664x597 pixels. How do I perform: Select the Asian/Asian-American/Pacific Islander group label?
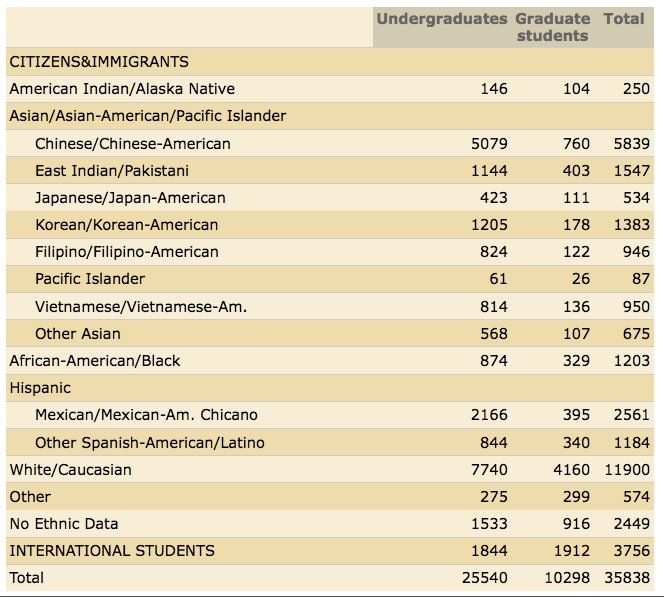(148, 116)
